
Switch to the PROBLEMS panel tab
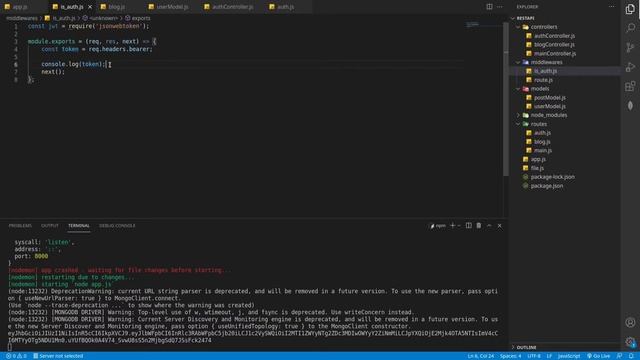[x=20, y=226]
